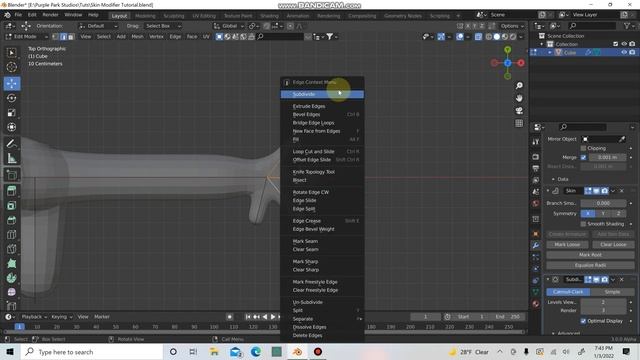Screen dimensions: 640x360
Task: Choose Subdivide from edge context menu
Action: [322, 94]
